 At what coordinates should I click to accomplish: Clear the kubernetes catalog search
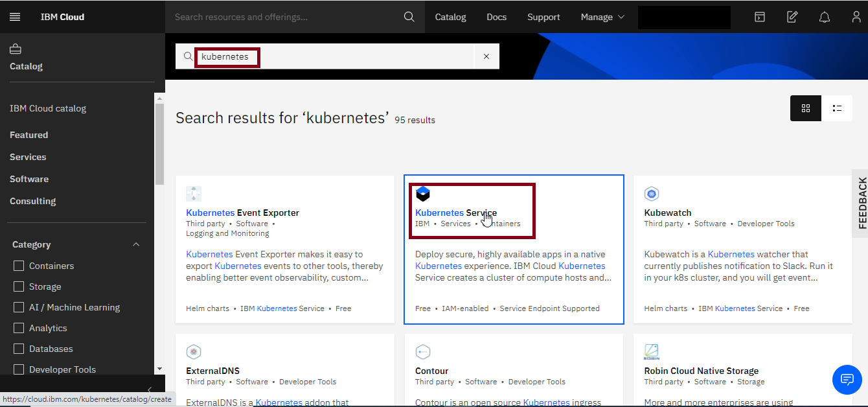pos(486,56)
